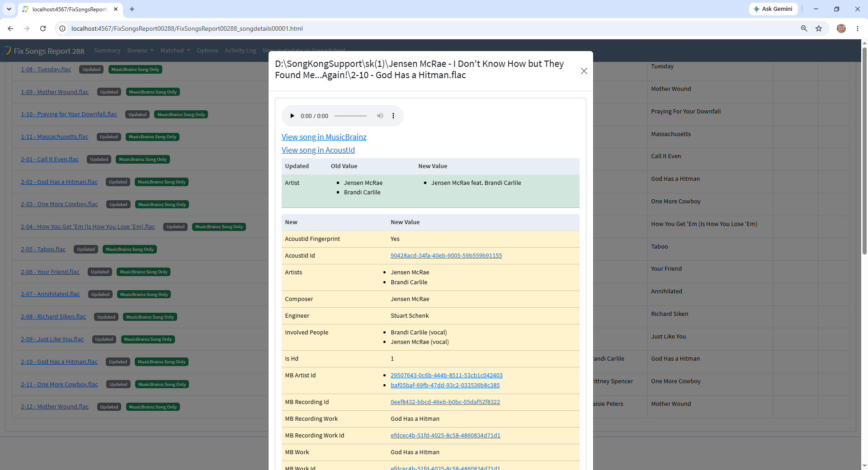
Task: Open 2-10 - God Has a Hitman.flac
Action: tap(59, 362)
